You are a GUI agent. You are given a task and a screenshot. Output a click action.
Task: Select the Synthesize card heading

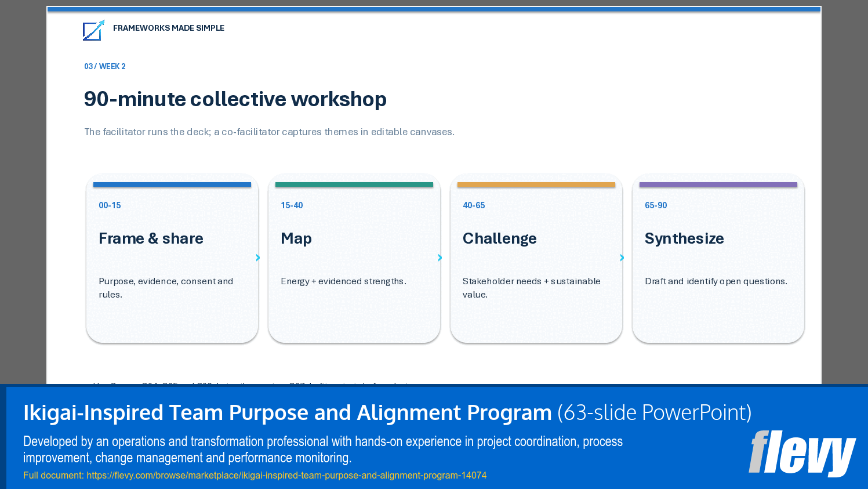click(x=684, y=238)
